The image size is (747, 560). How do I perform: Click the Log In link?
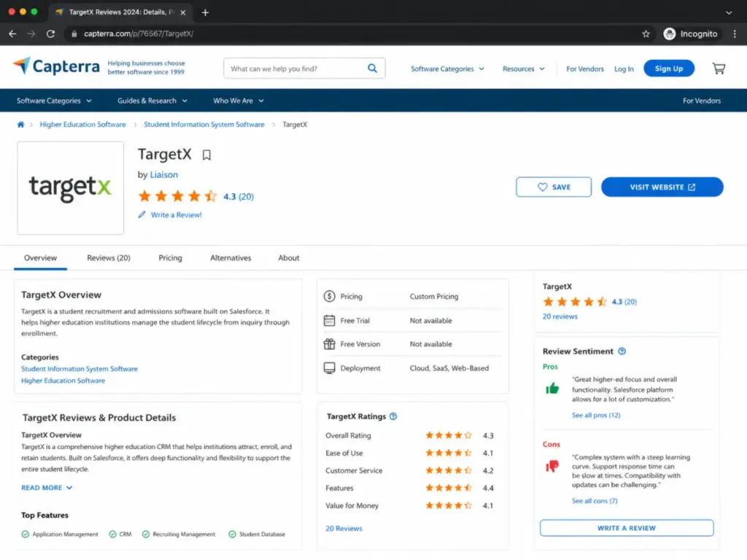tap(624, 69)
